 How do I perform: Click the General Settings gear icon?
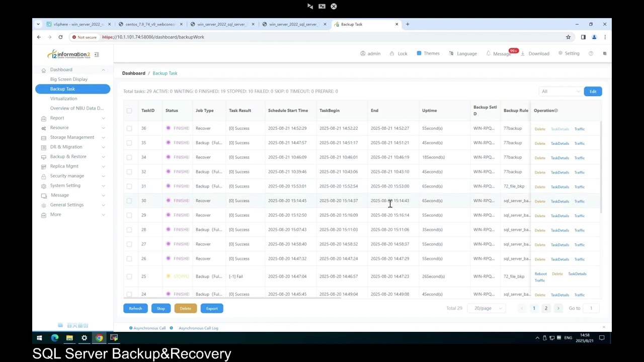coord(44,205)
